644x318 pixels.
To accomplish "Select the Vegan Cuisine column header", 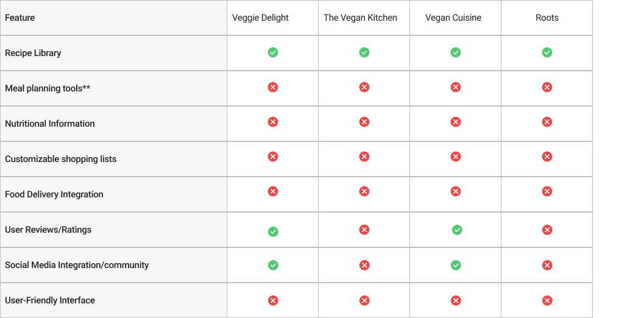I will (453, 18).
